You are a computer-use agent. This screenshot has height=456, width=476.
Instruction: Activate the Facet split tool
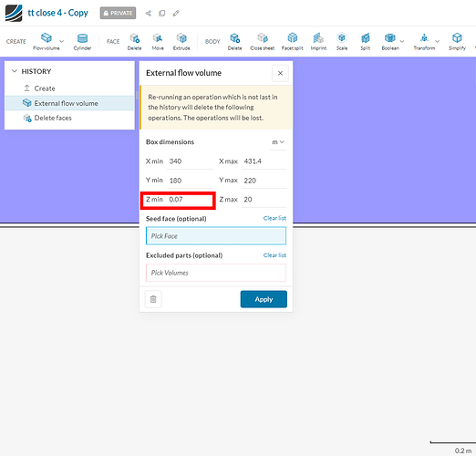(x=293, y=41)
